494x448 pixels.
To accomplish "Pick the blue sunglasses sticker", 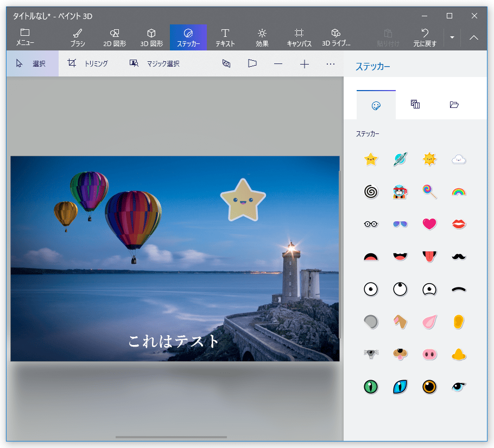I will (x=400, y=224).
